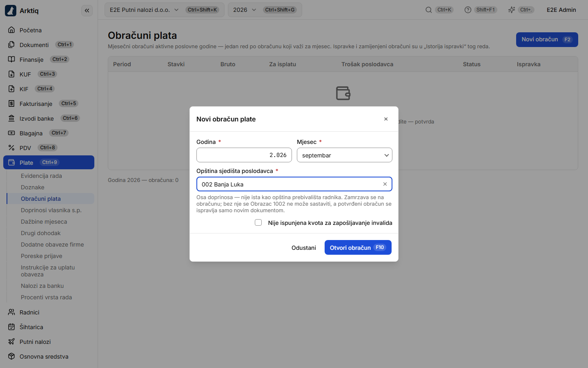Image resolution: width=588 pixels, height=368 pixels.
Task: Open the search magnifier icon
Action: pyautogui.click(x=428, y=10)
